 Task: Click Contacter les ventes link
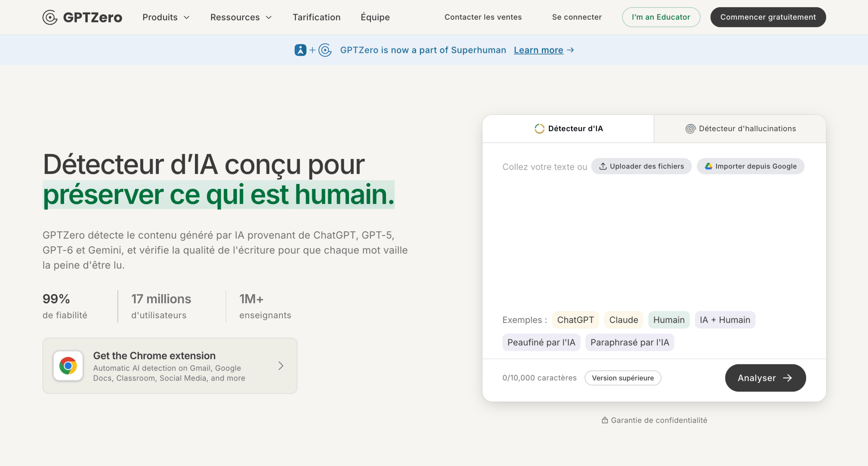click(483, 17)
